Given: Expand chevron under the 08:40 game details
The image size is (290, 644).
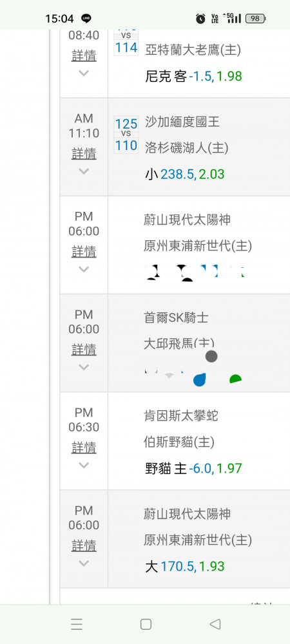Looking at the screenshot, I should (x=84, y=73).
